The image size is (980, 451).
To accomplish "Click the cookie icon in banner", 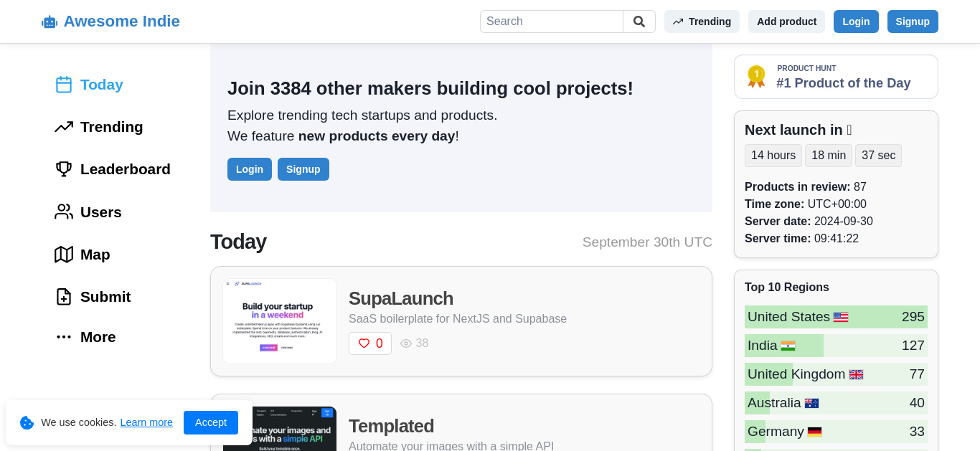I will click(27, 422).
